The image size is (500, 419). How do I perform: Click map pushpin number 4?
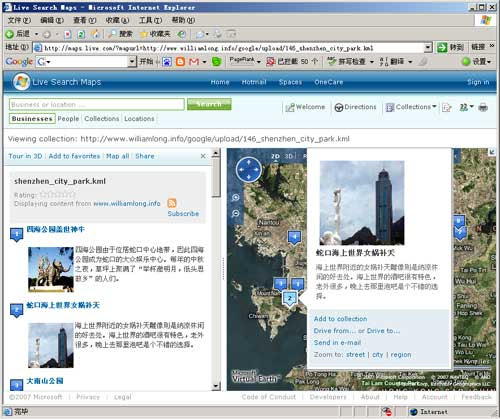tap(294, 238)
